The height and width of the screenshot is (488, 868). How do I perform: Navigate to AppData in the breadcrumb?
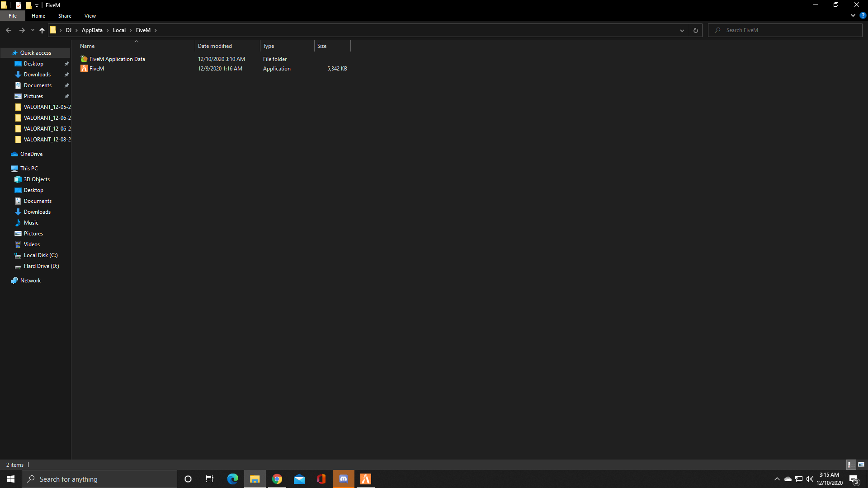(x=92, y=30)
